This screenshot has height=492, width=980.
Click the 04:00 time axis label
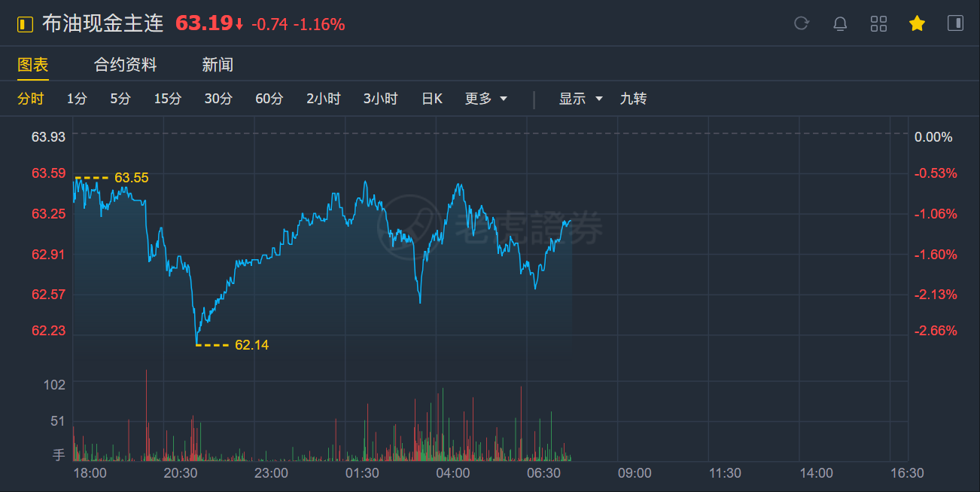tap(453, 473)
